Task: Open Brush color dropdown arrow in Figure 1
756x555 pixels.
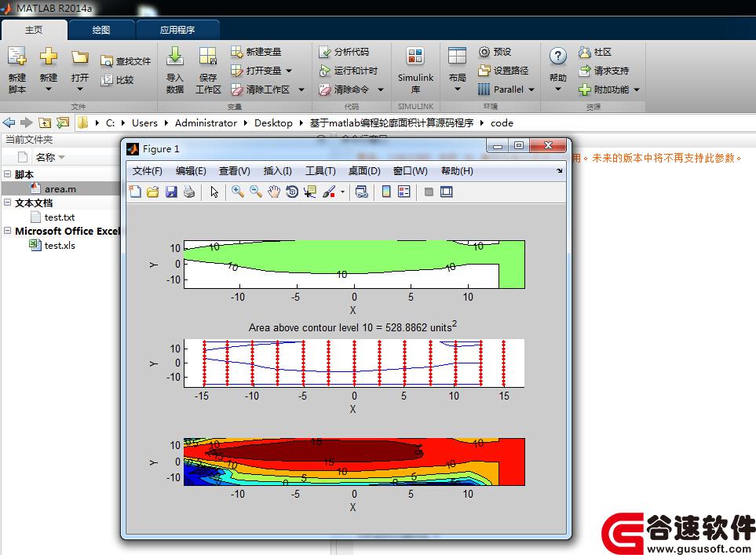Action: 342,192
